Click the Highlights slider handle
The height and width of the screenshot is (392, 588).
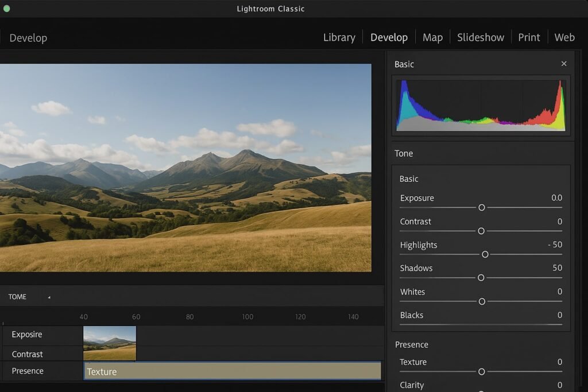pyautogui.click(x=485, y=254)
